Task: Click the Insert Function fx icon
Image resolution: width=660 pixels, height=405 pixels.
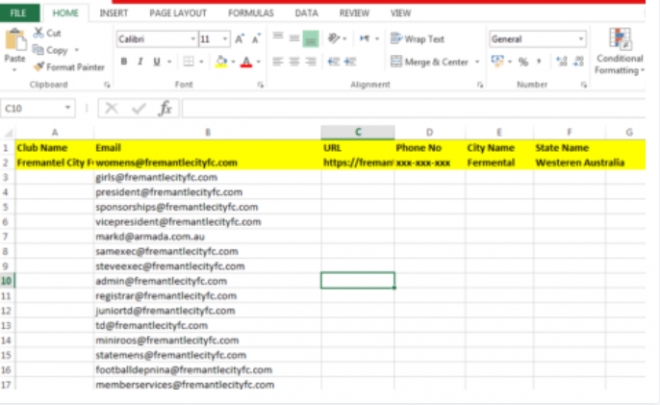Action: click(165, 108)
